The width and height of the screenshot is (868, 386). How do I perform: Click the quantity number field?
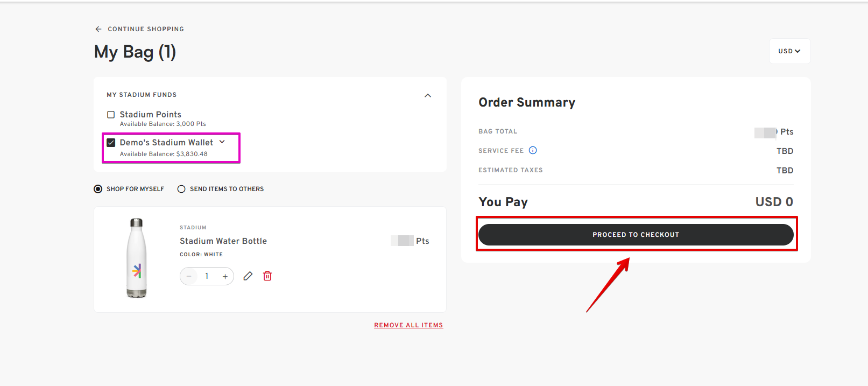point(207,276)
